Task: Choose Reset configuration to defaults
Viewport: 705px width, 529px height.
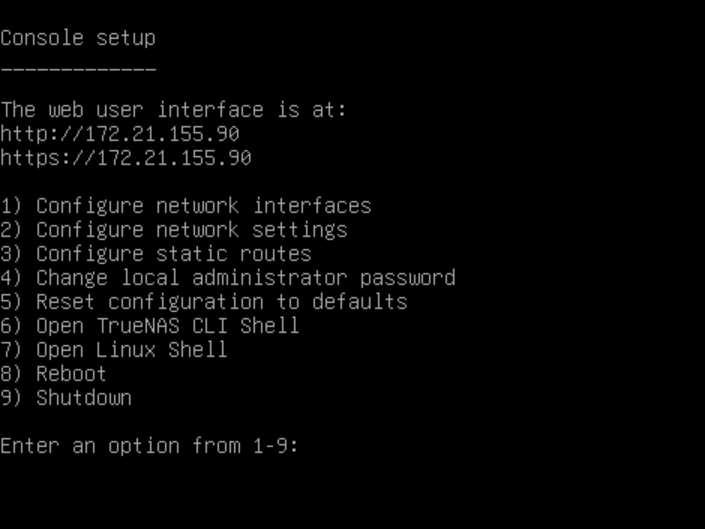Action: pos(221,302)
